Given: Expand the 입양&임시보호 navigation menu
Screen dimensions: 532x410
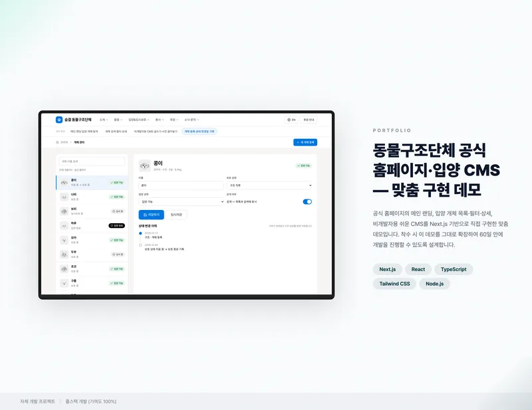Looking at the screenshot, I should pos(139,120).
